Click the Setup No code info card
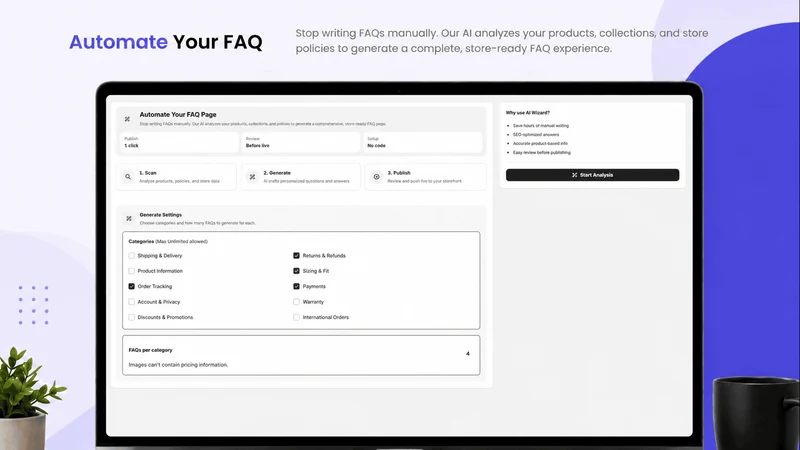Image resolution: width=800 pixels, height=450 pixels. [x=422, y=142]
